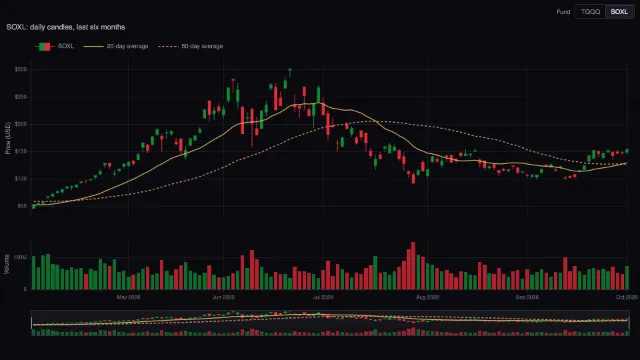Click the $50 price axis label

22,206
